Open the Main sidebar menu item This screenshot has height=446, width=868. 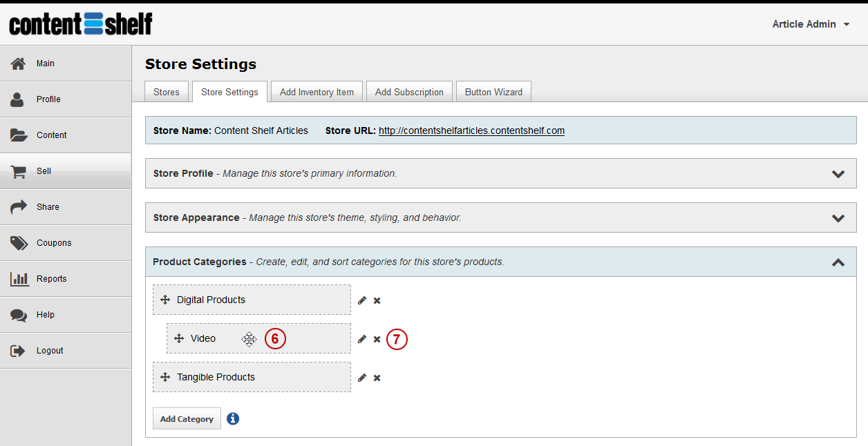66,64
